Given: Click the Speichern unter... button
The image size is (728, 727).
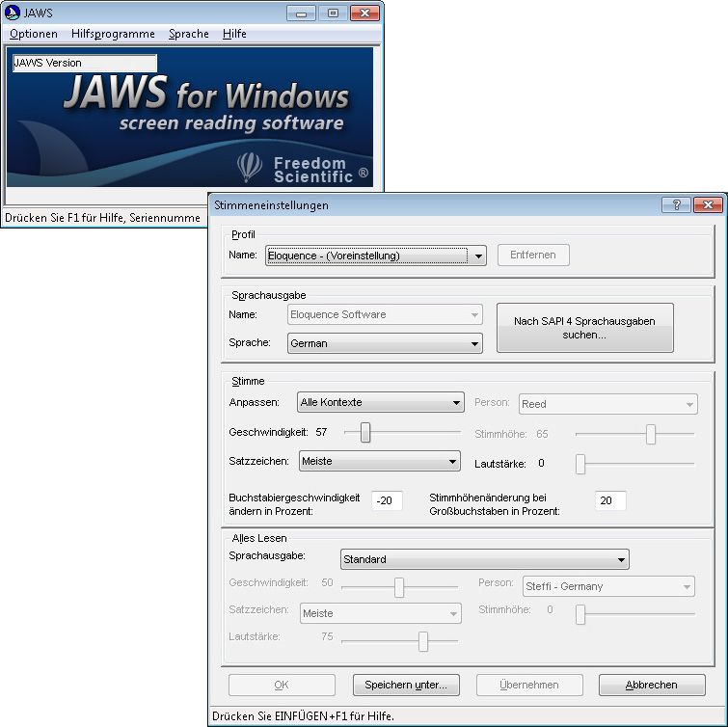Looking at the screenshot, I should (x=406, y=685).
